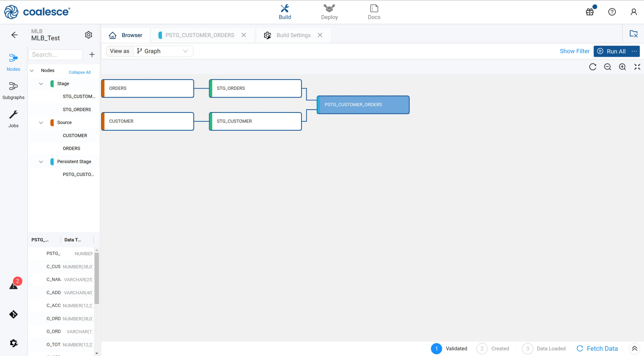
Task: Click Show Filter link
Action: pyautogui.click(x=574, y=51)
